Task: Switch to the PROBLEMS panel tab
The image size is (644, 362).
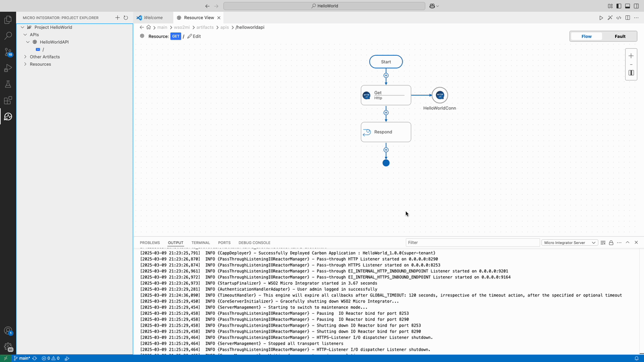Action: point(150,243)
